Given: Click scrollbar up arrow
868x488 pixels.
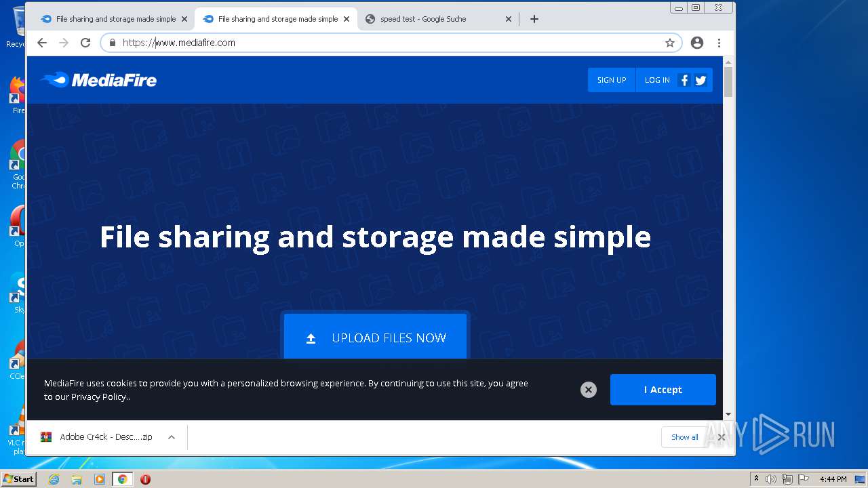Looking at the screenshot, I should click(728, 62).
